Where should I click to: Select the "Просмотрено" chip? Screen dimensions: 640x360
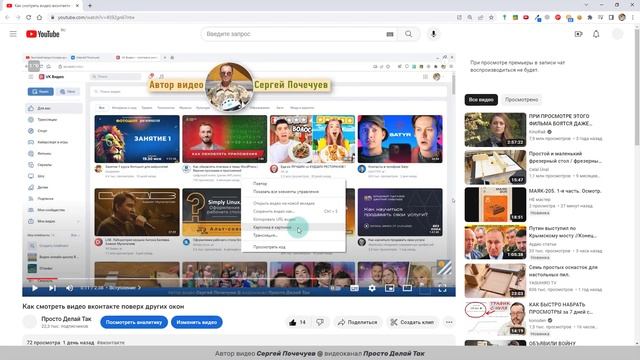(x=521, y=100)
